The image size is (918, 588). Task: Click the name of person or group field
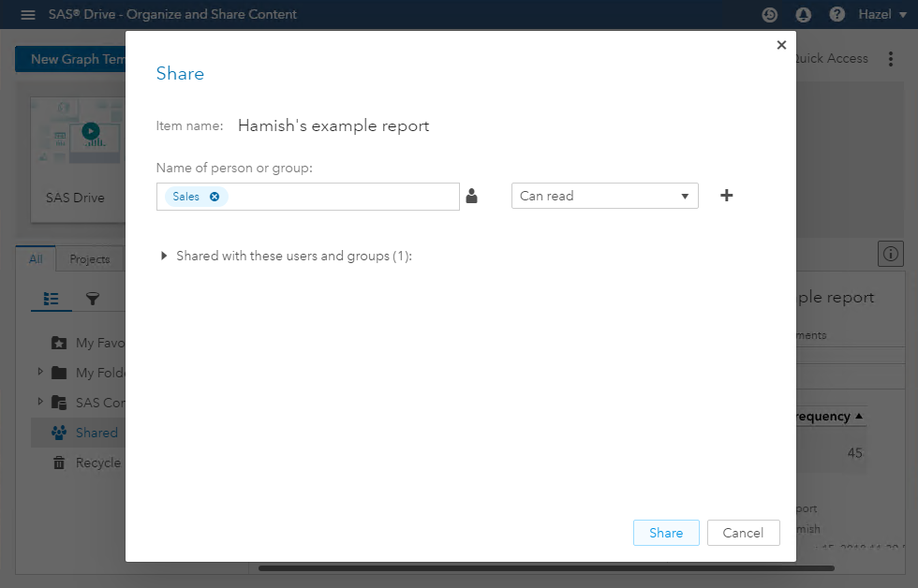coord(342,197)
